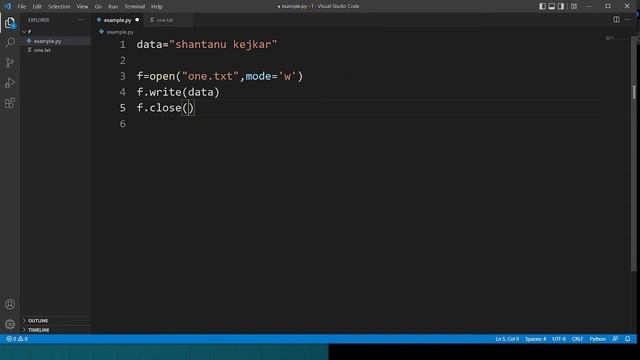Change line ending via CRLF indicator
This screenshot has height=360, width=640.
point(577,339)
